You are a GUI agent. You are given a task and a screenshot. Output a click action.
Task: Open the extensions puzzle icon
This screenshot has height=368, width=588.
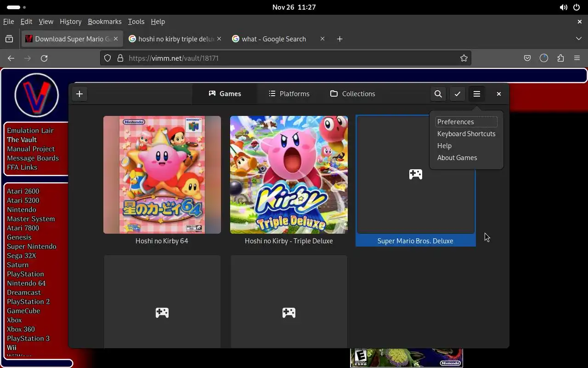tap(560, 58)
